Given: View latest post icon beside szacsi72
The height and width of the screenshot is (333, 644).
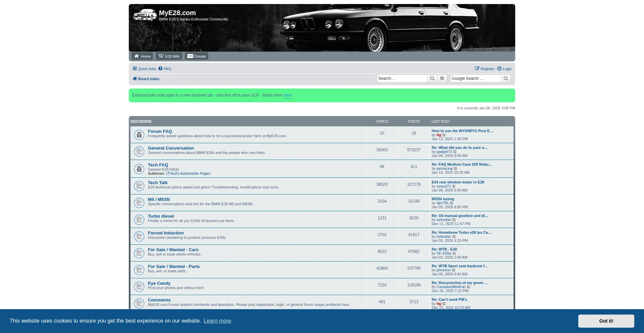Looking at the screenshot, I should click(454, 186).
